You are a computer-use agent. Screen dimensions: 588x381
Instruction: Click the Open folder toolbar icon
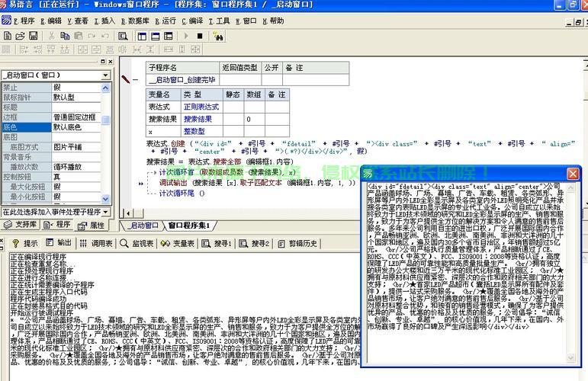(x=21, y=36)
